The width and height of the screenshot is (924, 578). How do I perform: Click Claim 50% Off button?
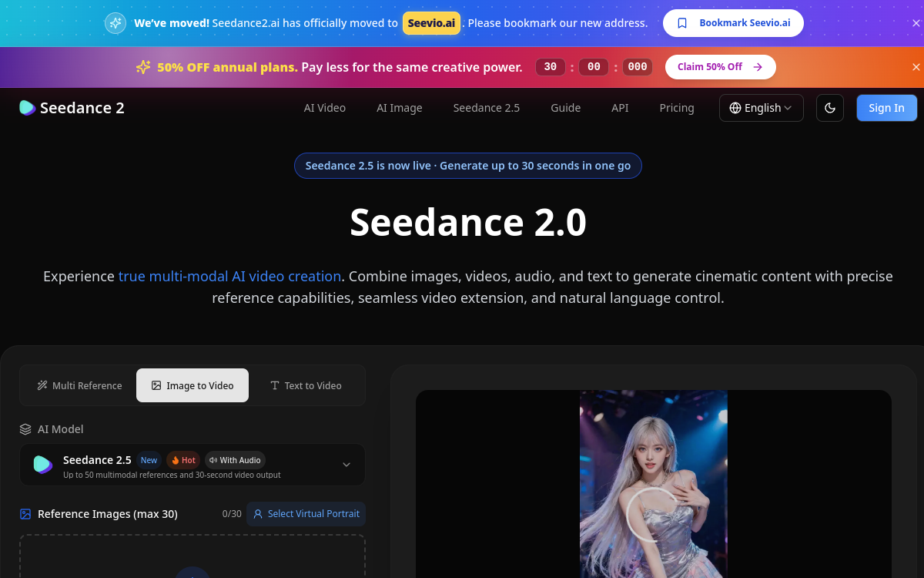[721, 67]
